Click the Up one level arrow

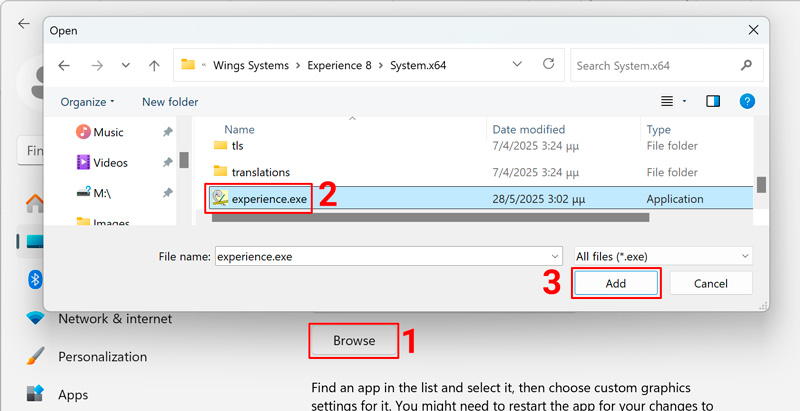coord(154,66)
